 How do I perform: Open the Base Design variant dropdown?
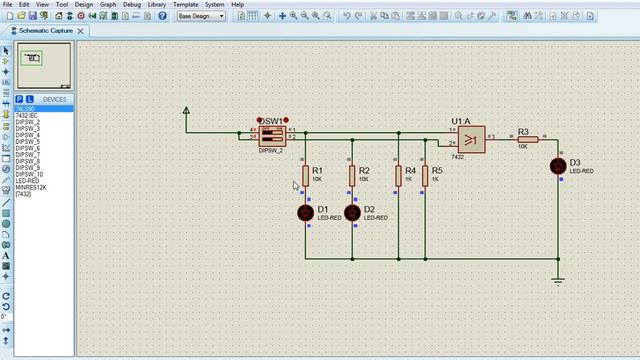coord(201,16)
